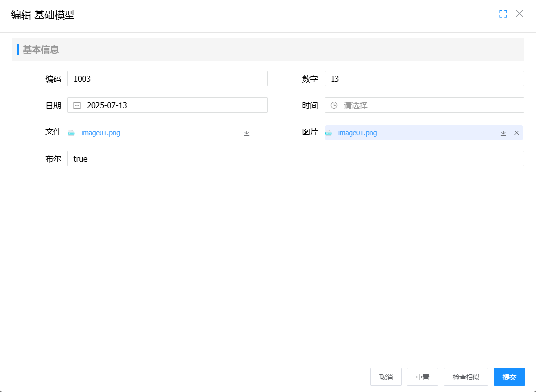
Task: Click the file type icon beside 文件
Action: 71,133
